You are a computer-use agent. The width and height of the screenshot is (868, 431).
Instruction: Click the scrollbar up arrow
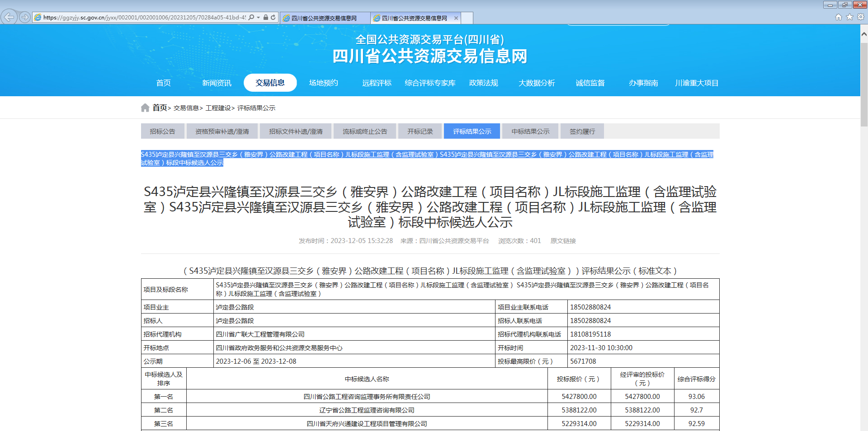[864, 34]
